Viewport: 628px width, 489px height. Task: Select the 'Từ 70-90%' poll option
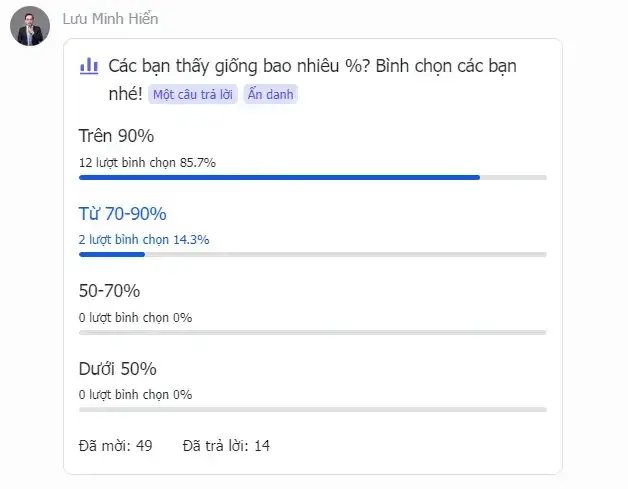tap(122, 213)
